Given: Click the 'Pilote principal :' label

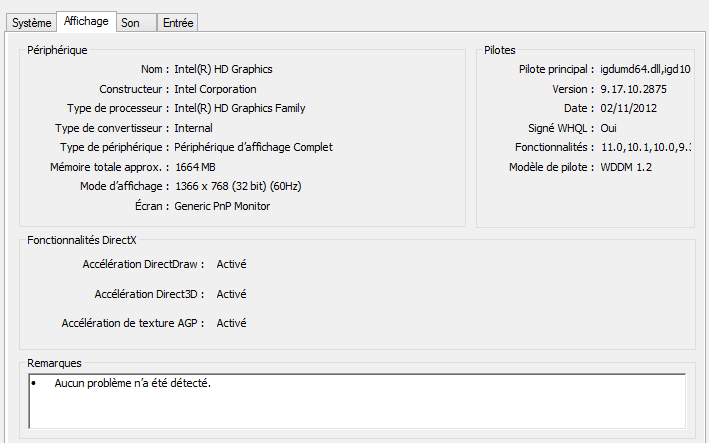Looking at the screenshot, I should [x=556, y=69].
